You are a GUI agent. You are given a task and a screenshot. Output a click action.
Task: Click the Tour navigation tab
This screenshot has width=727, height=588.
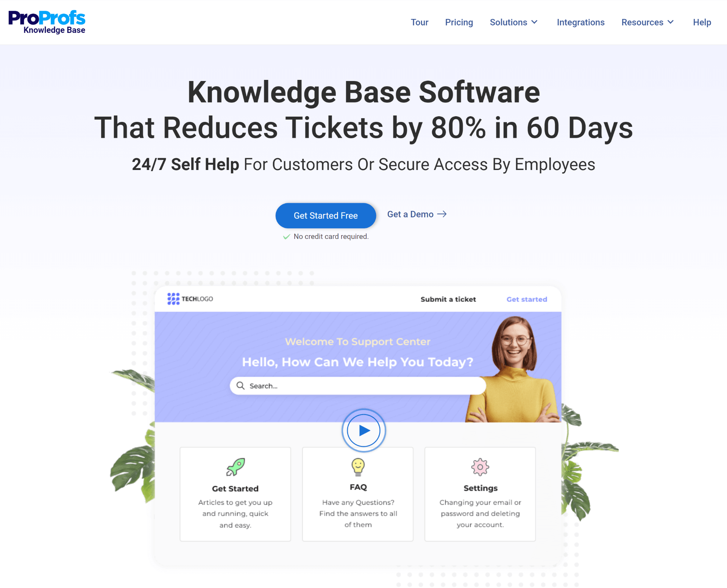(x=419, y=22)
